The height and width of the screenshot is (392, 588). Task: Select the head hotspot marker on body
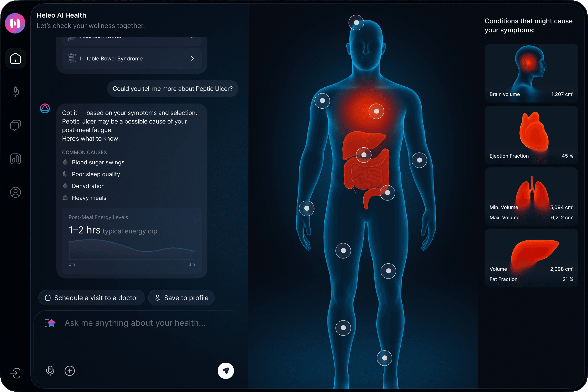[356, 22]
